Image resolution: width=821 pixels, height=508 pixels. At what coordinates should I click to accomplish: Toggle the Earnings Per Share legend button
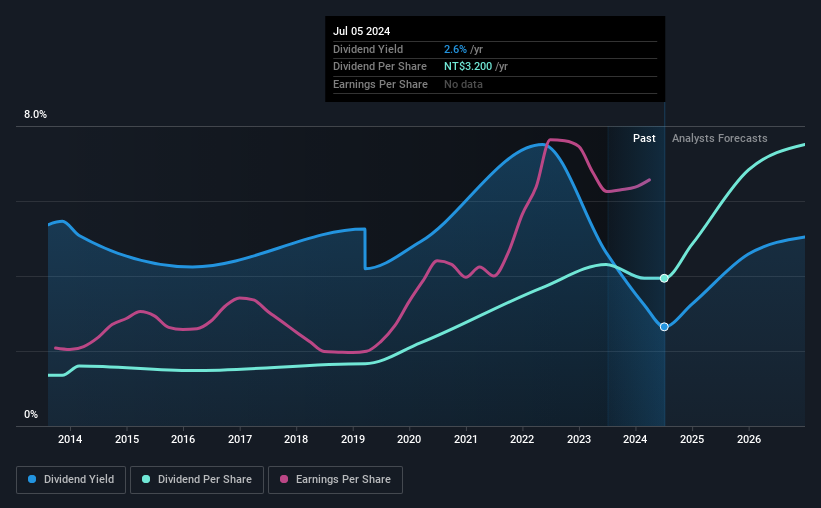(335, 480)
